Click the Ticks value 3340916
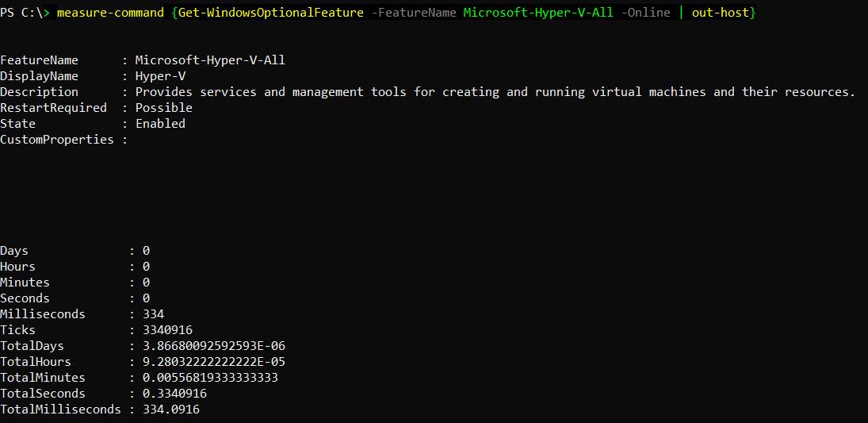 [168, 330]
